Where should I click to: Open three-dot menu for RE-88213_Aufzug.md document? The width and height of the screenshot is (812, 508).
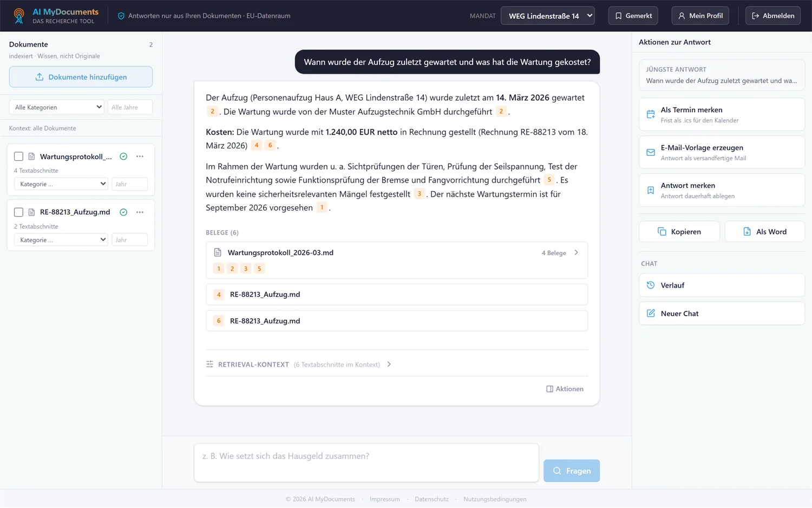tap(140, 212)
